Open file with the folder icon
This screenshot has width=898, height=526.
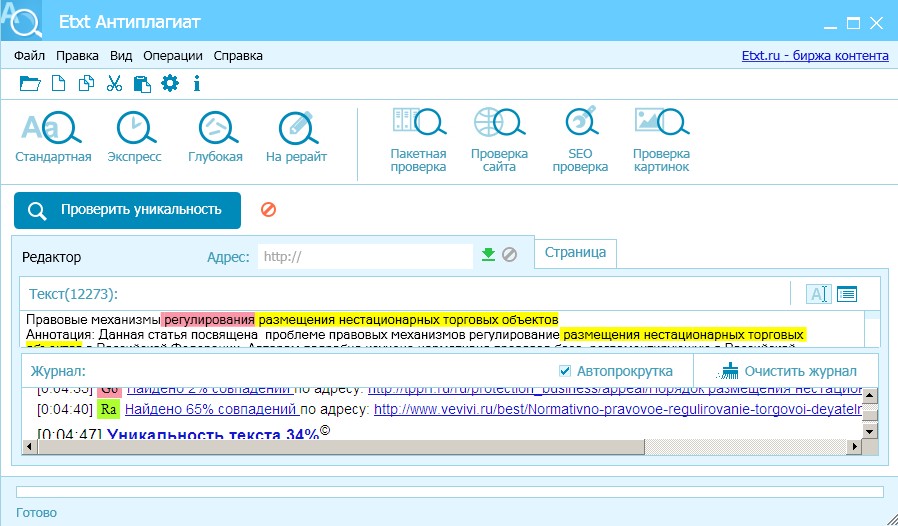click(x=30, y=84)
